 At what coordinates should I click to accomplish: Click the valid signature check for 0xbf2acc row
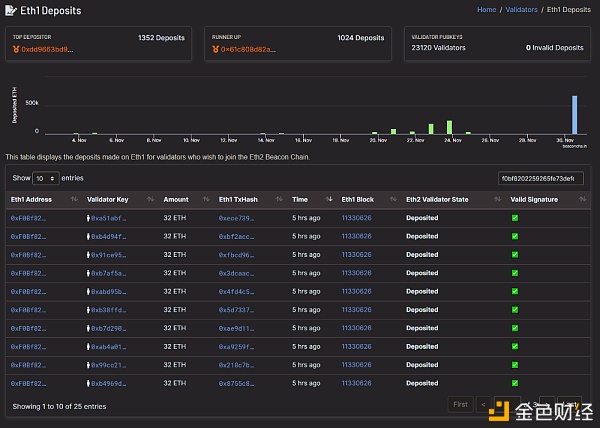tap(515, 236)
